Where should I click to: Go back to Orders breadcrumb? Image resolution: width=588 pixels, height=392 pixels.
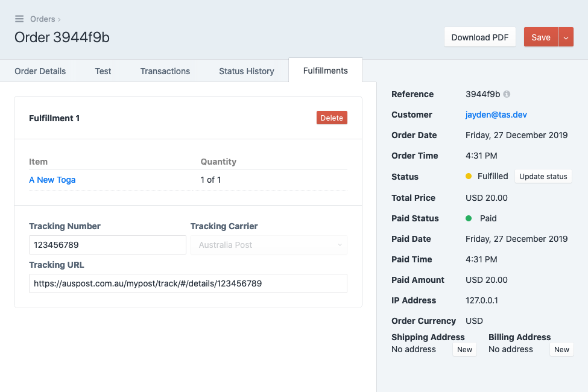click(x=42, y=19)
